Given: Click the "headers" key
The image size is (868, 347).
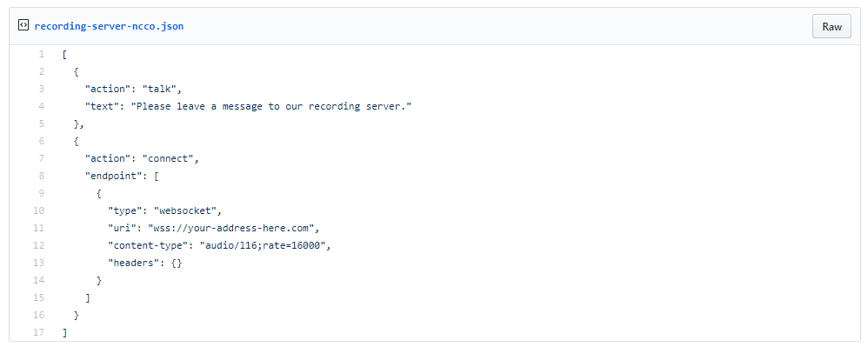Looking at the screenshot, I should tap(133, 263).
